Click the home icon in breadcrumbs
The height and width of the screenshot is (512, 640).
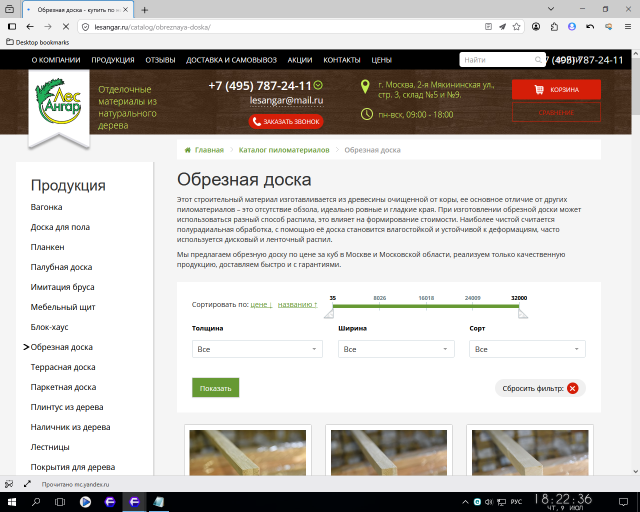(188, 150)
